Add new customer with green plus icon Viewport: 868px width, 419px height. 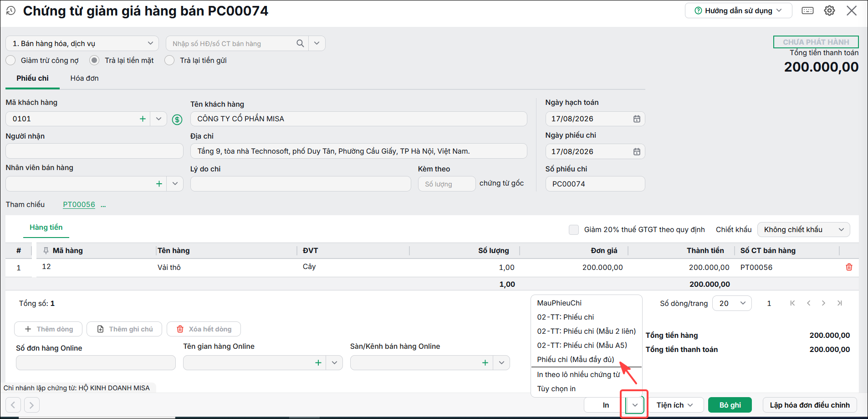click(143, 119)
